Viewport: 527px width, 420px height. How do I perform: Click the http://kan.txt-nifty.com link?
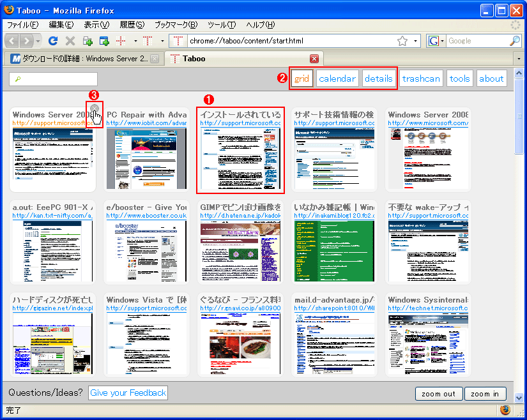pyautogui.click(x=52, y=216)
